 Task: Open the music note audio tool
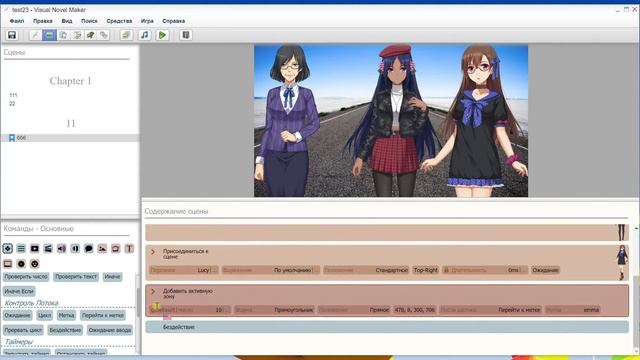(144, 35)
